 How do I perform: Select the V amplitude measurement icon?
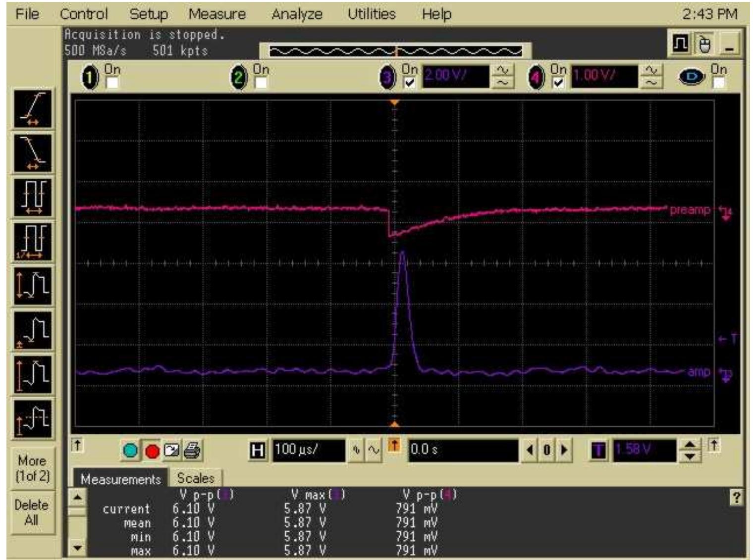33,375
